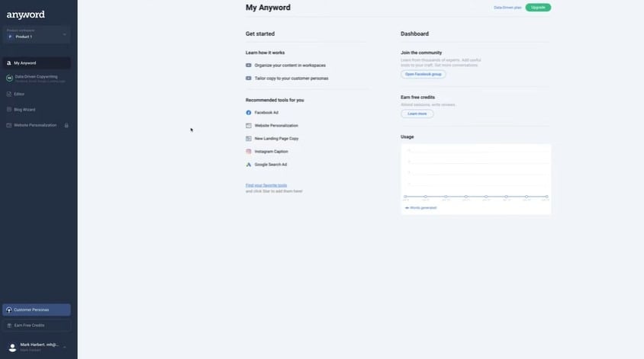
Task: Click Website Personalization icon in recommended tools
Action: pyautogui.click(x=249, y=126)
